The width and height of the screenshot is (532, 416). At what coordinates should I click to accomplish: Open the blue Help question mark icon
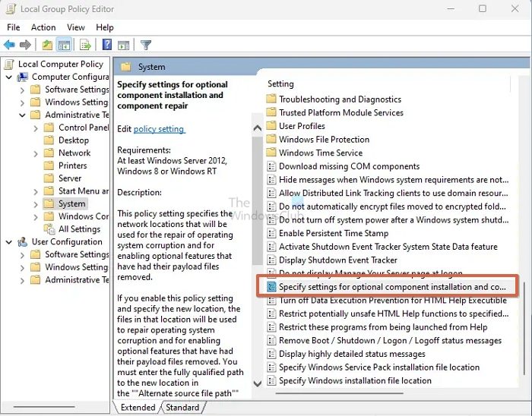pyautogui.click(x=106, y=45)
